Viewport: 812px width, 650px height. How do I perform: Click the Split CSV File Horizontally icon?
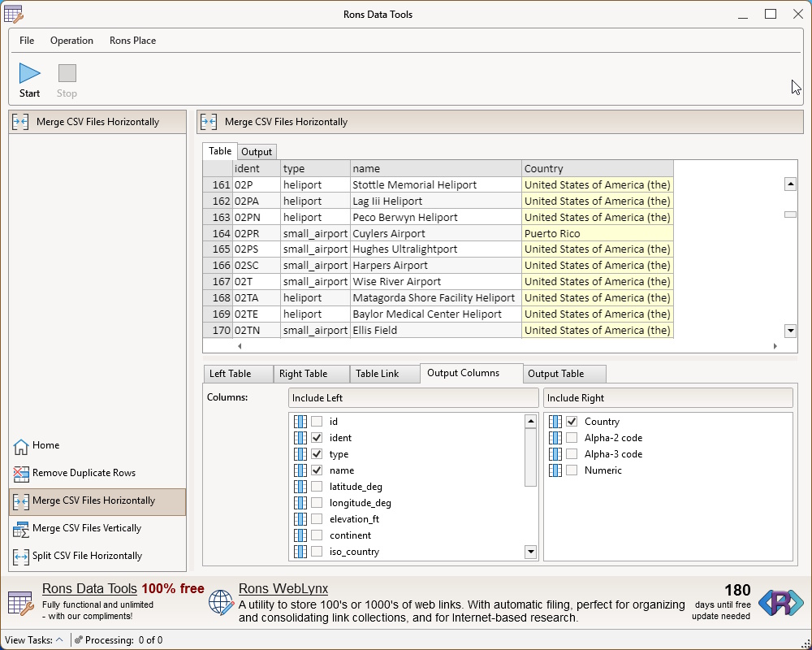click(21, 557)
